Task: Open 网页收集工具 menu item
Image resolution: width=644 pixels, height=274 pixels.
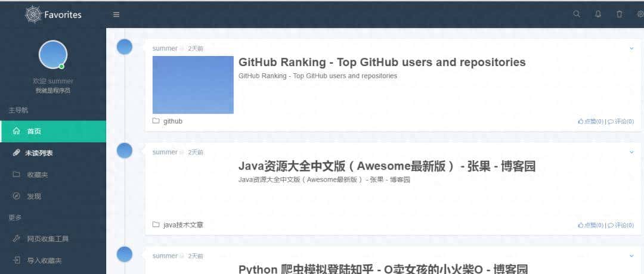Action: [x=53, y=239]
